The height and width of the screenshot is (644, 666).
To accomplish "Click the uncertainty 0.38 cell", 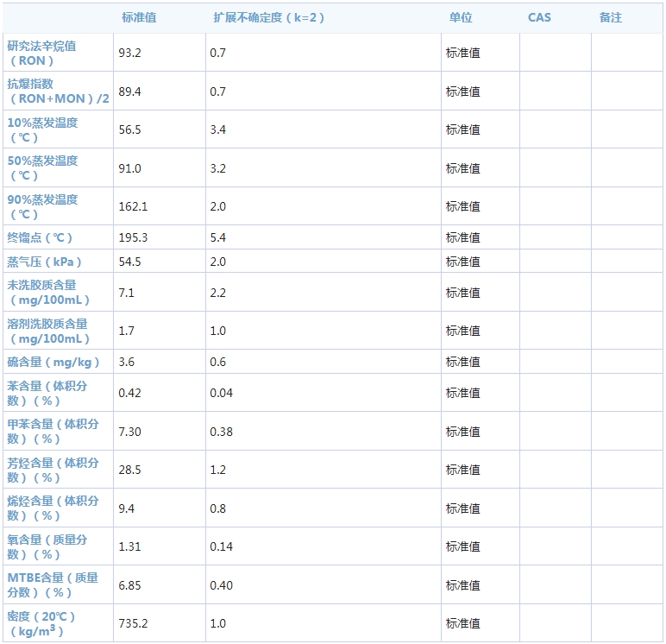I will click(x=221, y=432).
